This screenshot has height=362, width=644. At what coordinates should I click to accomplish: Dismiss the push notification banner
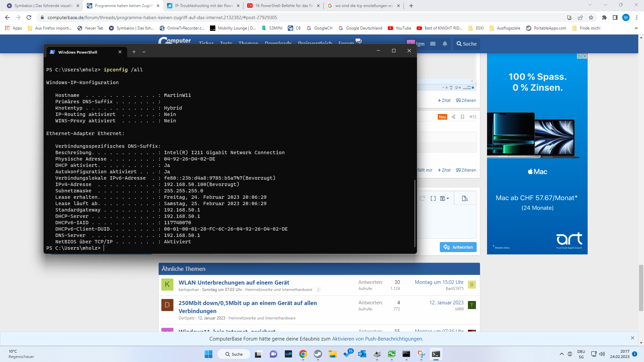pyautogui.click(x=632, y=338)
